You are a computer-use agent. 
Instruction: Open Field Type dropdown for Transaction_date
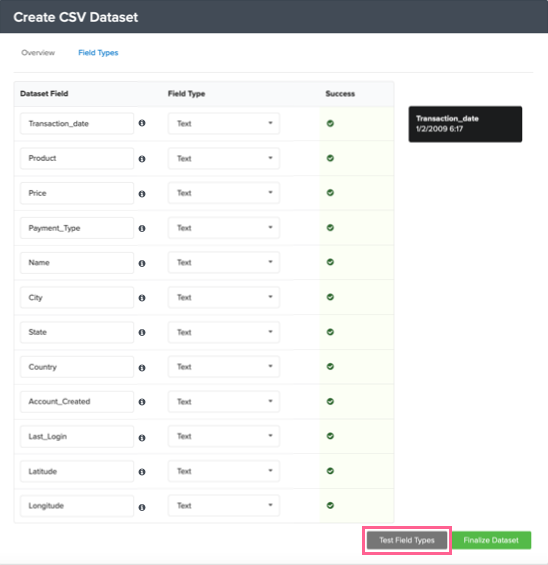pos(224,124)
